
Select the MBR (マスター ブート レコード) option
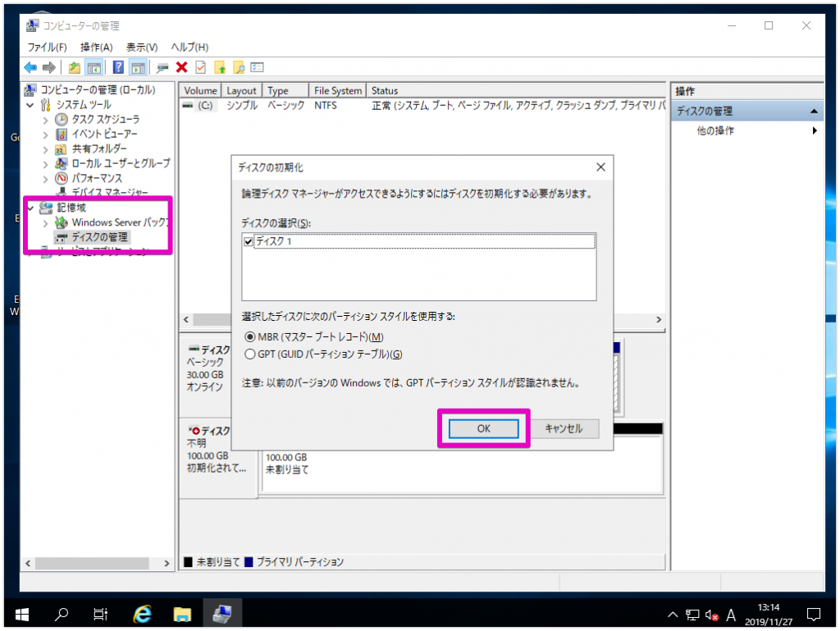pyautogui.click(x=251, y=337)
